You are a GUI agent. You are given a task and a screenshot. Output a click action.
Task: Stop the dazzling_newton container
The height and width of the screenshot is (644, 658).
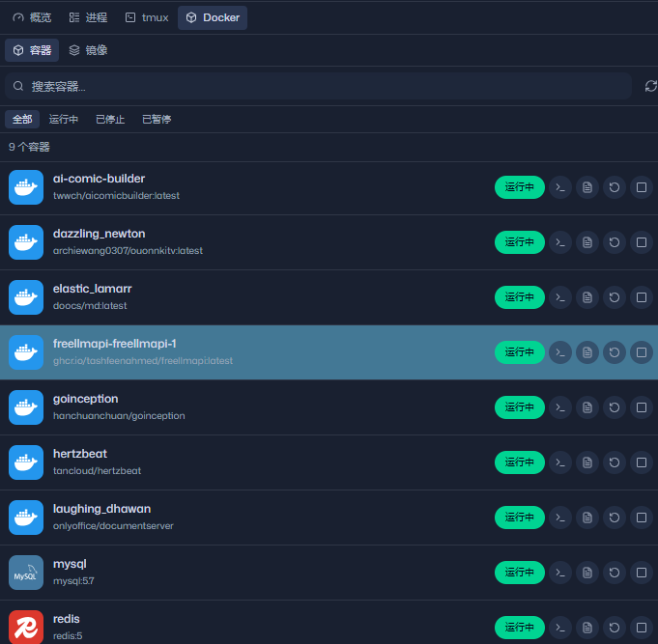coord(642,242)
